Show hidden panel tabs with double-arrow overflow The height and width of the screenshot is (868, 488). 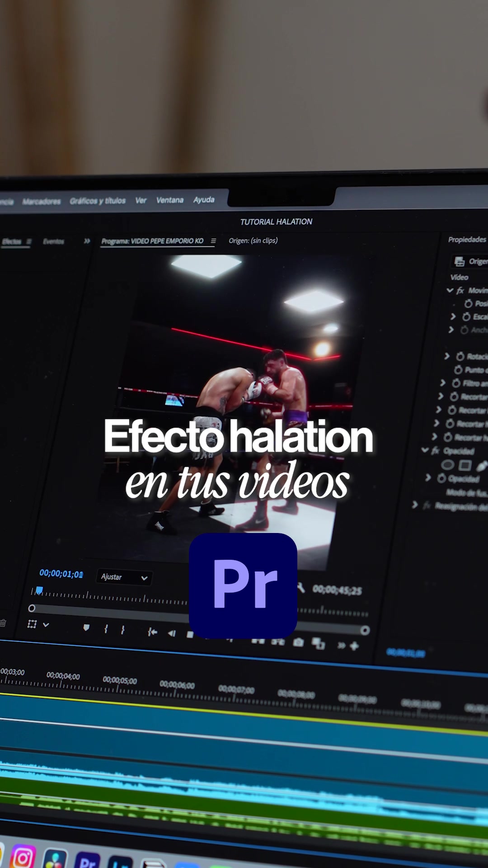coord(87,241)
